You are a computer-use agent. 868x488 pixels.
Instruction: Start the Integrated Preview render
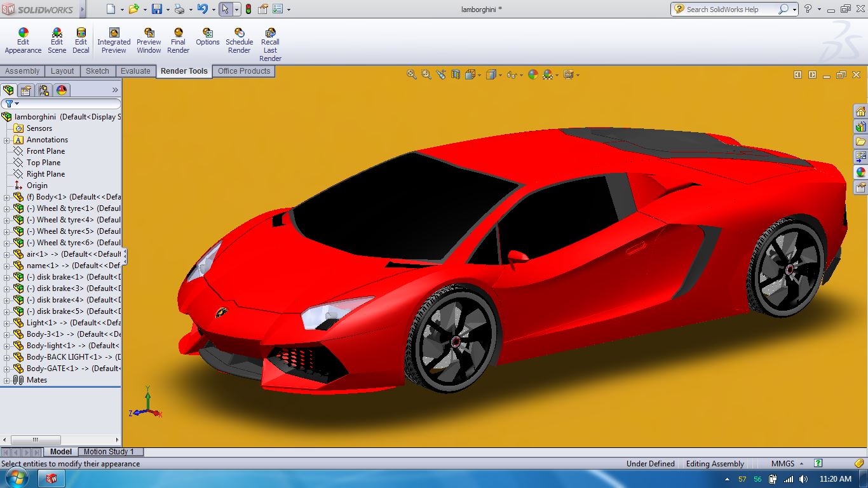(x=114, y=41)
